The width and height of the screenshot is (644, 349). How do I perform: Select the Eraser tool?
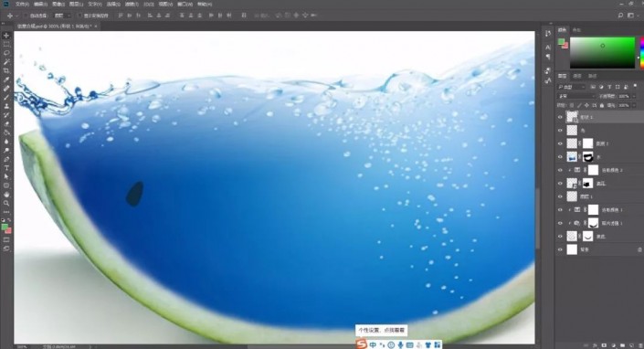tap(6, 123)
